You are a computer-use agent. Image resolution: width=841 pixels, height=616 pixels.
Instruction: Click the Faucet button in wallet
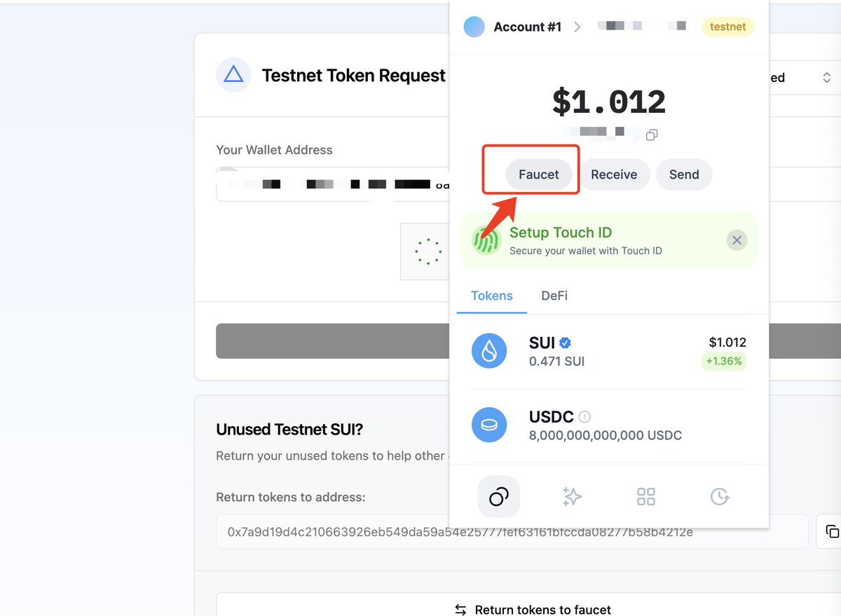pos(538,174)
